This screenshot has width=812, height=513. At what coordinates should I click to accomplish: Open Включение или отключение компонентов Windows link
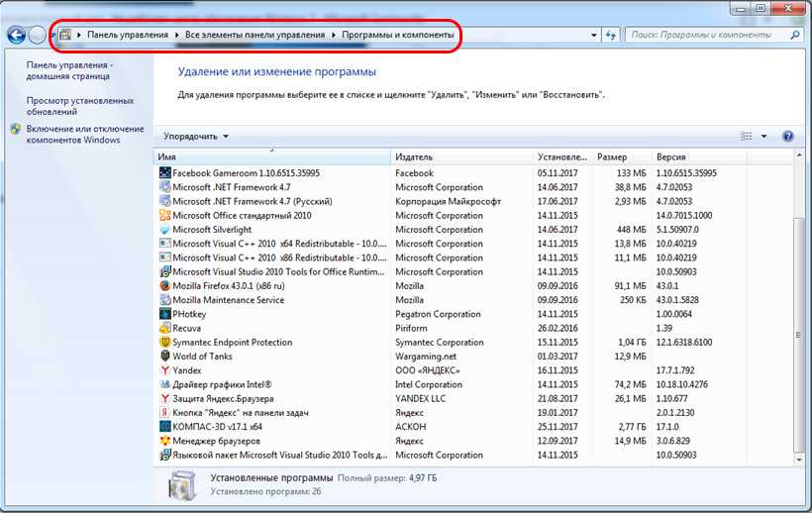point(85,134)
